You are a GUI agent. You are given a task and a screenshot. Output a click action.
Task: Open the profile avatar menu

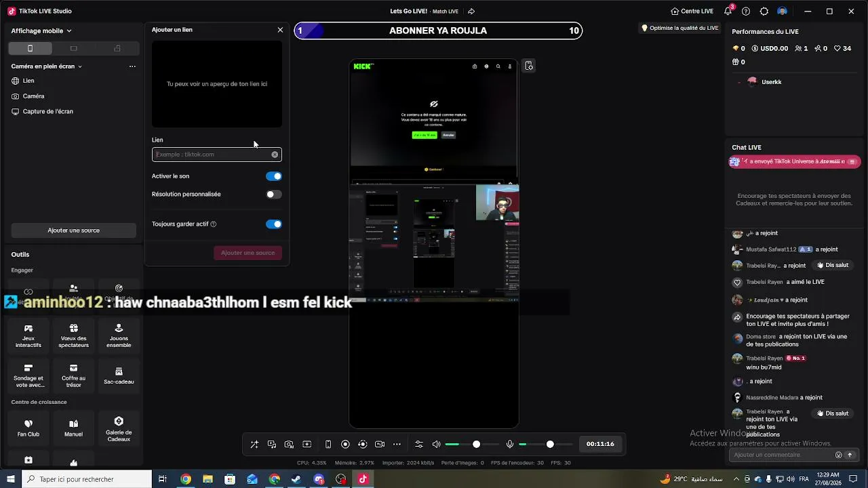(783, 12)
